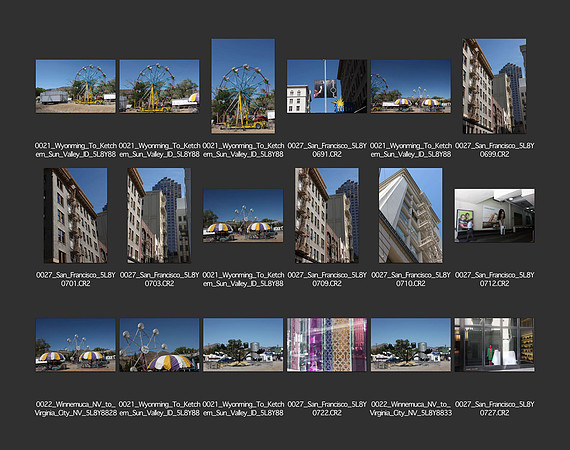Open the tall portrait Ferris wheel thumbnail
570x450 pixels.
pos(243,86)
